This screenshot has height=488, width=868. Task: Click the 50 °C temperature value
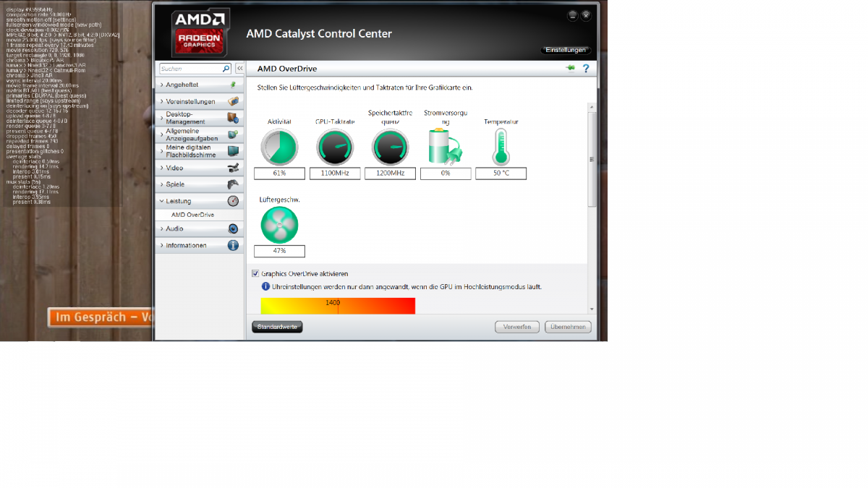pos(501,174)
